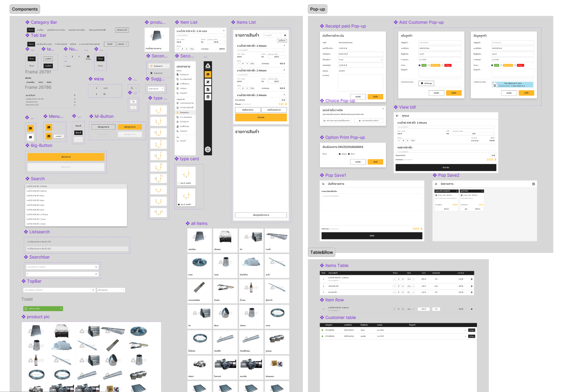Uncheck the green status checkbox in Add Customer popup
563x392 pixels.
(x=419, y=65)
